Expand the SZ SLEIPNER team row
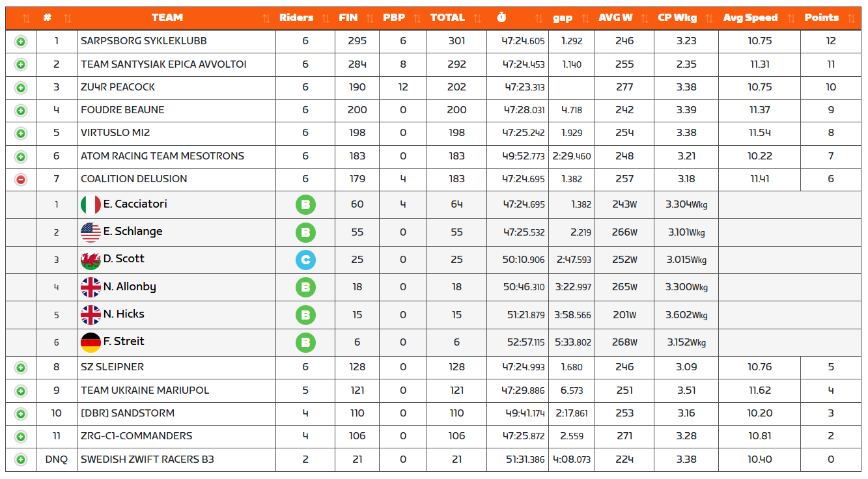The width and height of the screenshot is (868, 479). (21, 368)
